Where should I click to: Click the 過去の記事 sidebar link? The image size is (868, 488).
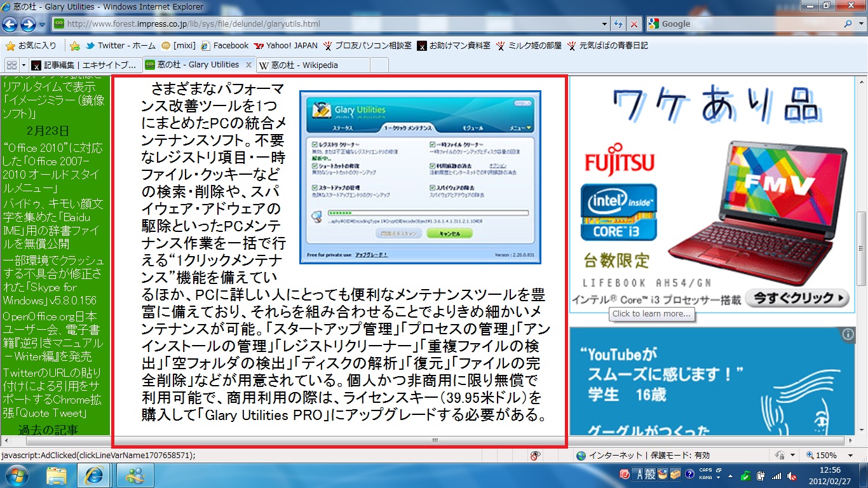tap(48, 430)
